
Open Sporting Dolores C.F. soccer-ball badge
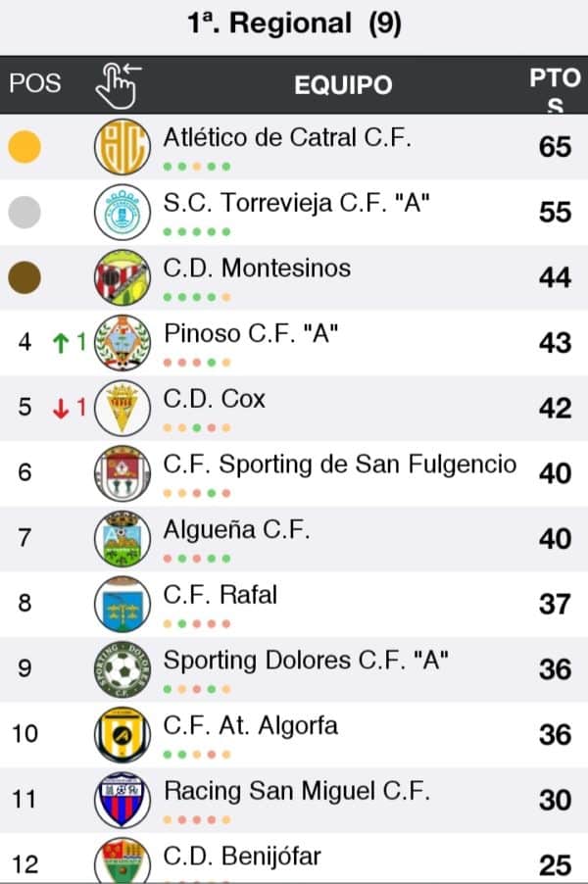[x=122, y=668]
